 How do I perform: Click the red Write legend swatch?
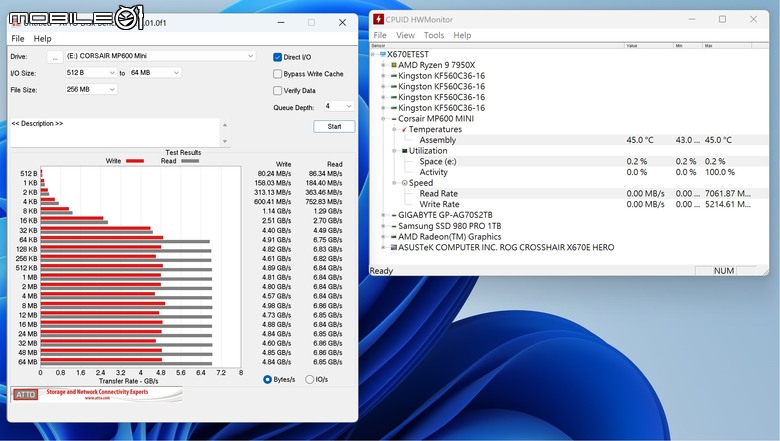[135, 161]
